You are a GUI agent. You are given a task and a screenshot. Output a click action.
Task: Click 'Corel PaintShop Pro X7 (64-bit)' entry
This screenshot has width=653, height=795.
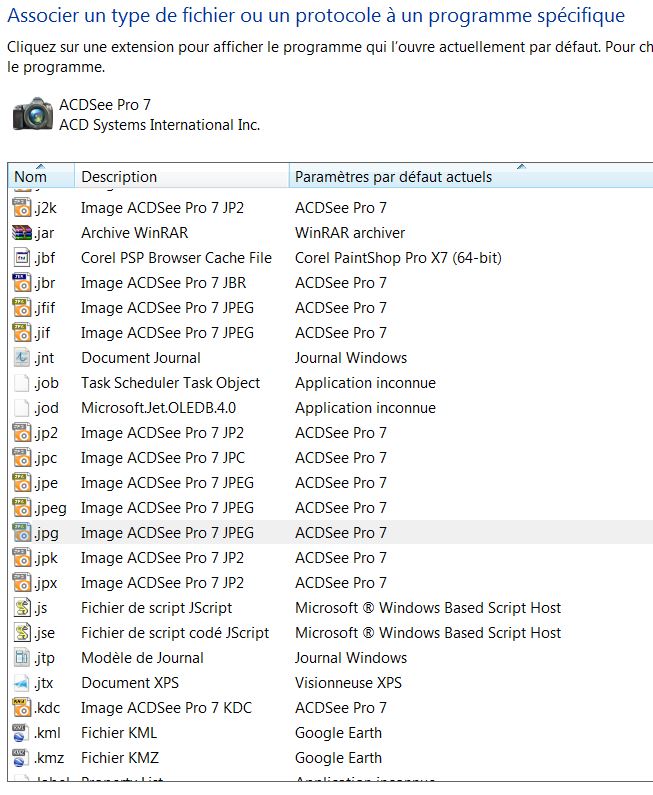pyautogui.click(x=398, y=258)
